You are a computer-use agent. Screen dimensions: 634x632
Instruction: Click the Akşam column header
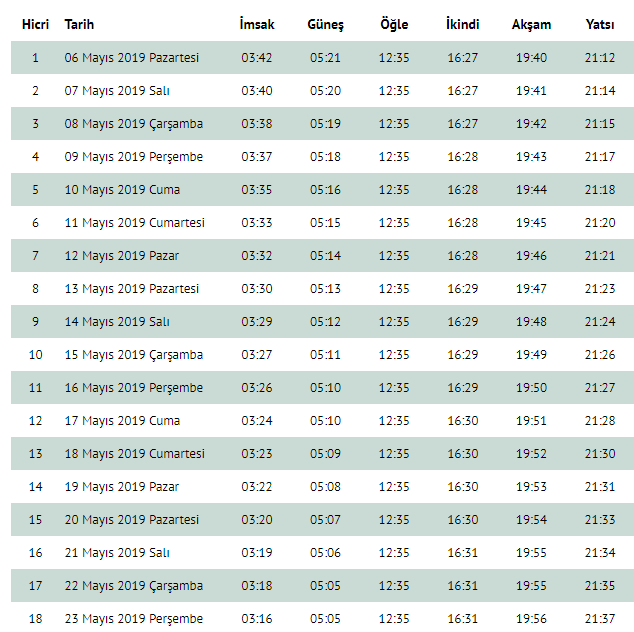(531, 24)
